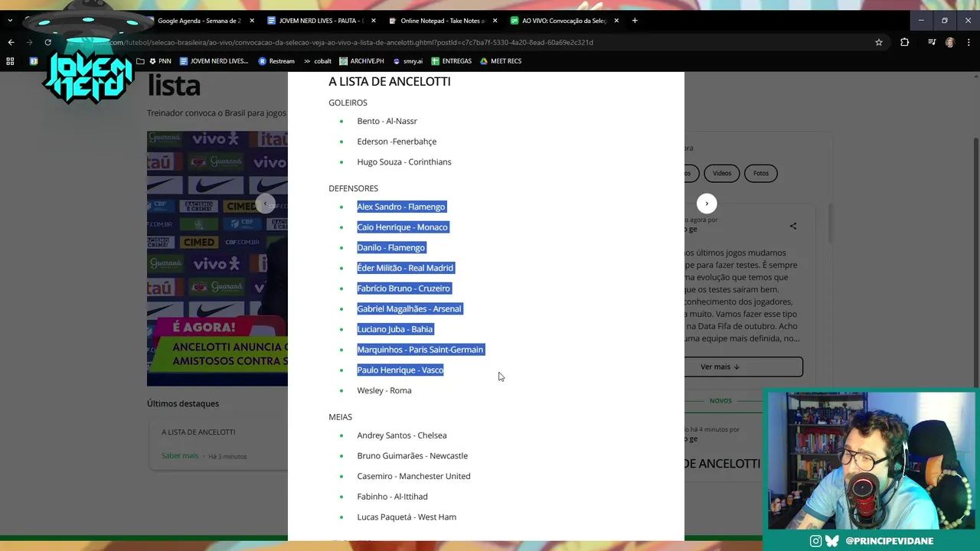Open the media control icon in toolbar
980x551 pixels.
pyautogui.click(x=932, y=42)
